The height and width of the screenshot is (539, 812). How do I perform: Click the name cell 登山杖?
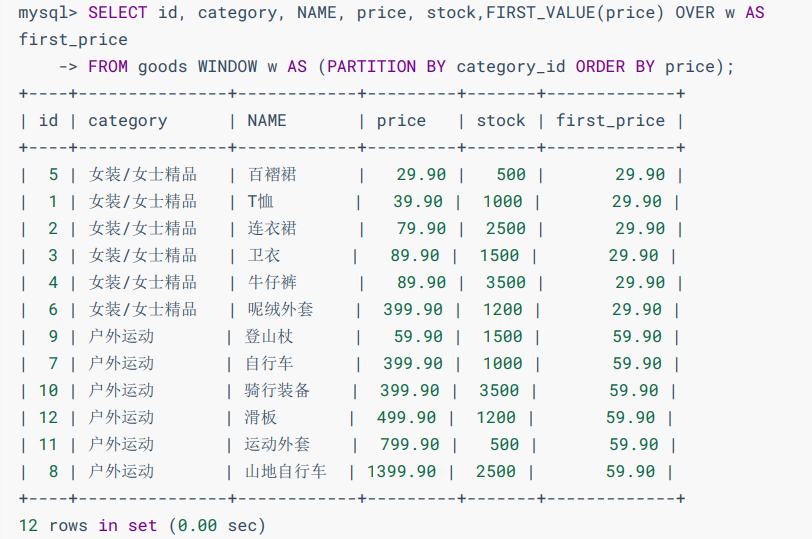269,337
